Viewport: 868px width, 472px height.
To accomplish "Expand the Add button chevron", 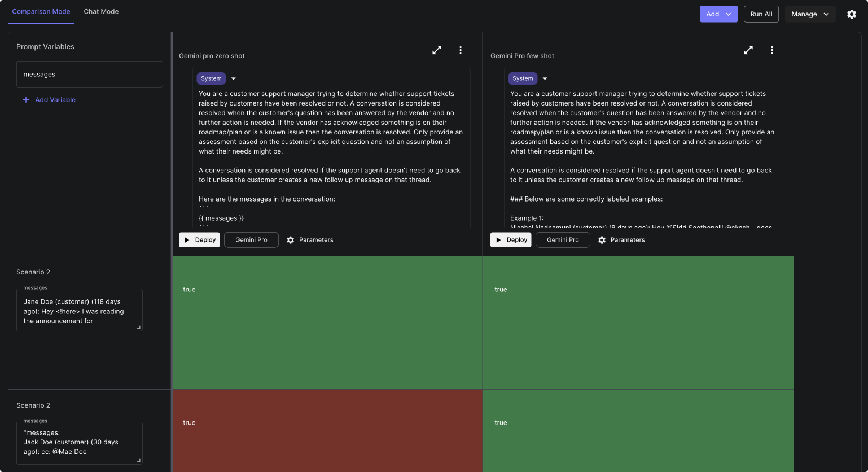I will pyautogui.click(x=728, y=14).
